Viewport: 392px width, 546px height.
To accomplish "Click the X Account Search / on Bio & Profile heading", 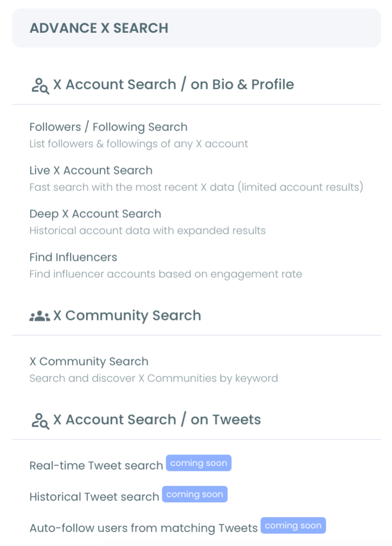I will (x=173, y=85).
